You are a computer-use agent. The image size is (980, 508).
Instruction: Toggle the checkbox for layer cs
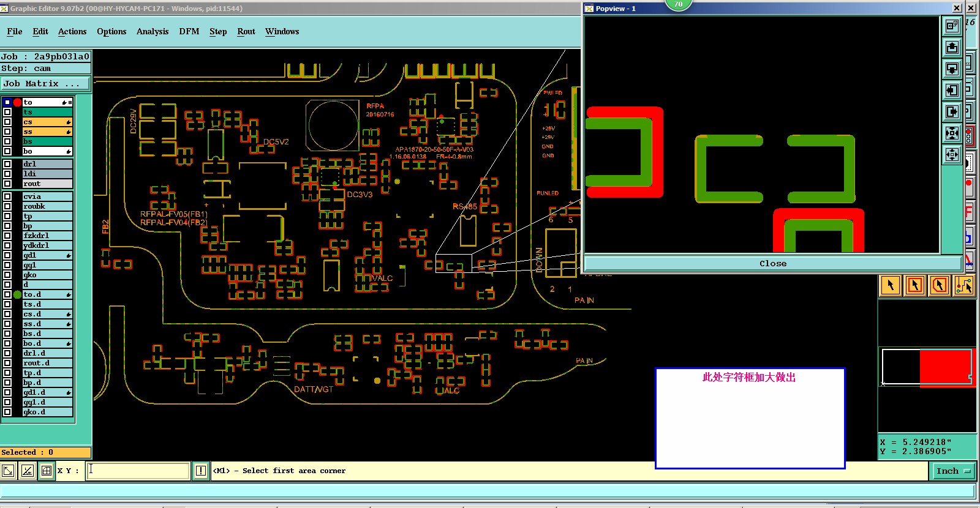click(7, 122)
